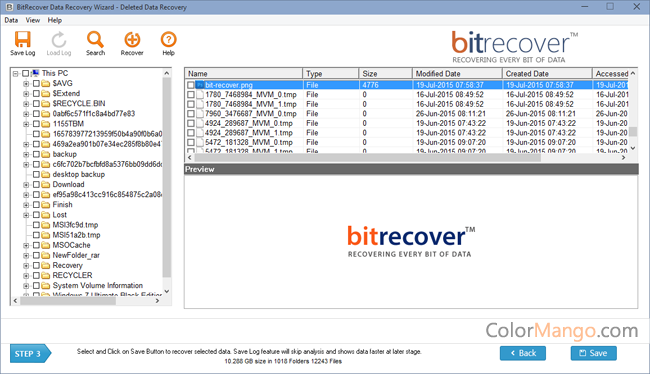Expand the backup folder node

[x=26, y=154]
